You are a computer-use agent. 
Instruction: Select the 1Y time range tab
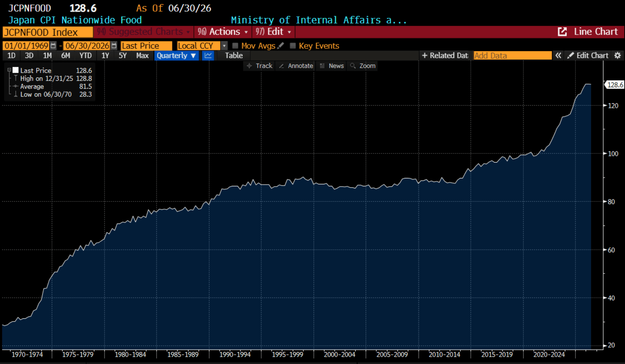pyautogui.click(x=105, y=55)
